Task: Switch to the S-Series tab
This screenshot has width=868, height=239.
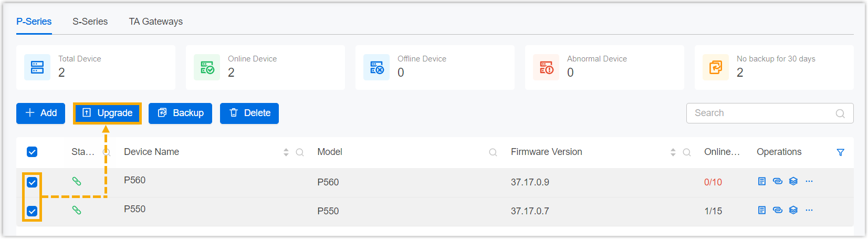Action: point(90,22)
